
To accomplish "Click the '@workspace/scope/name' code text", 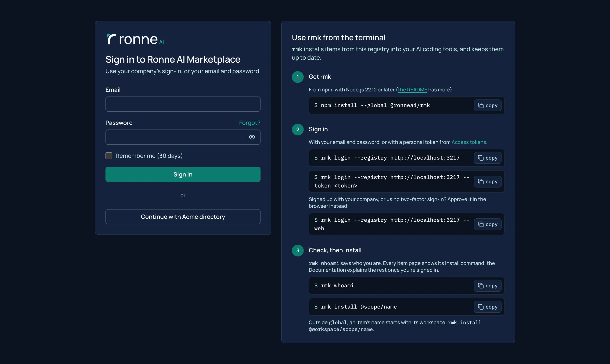I will [x=341, y=330].
